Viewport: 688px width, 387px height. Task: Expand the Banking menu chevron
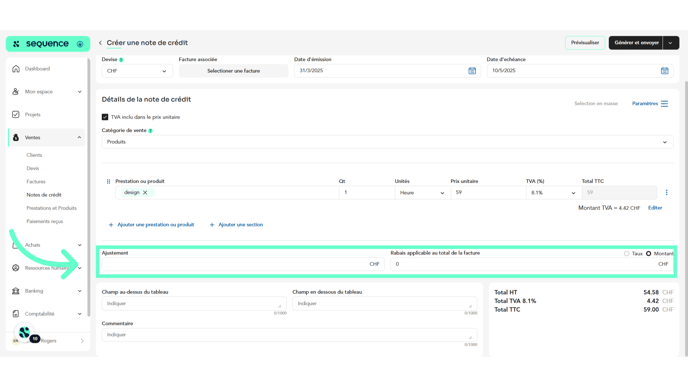click(x=79, y=291)
